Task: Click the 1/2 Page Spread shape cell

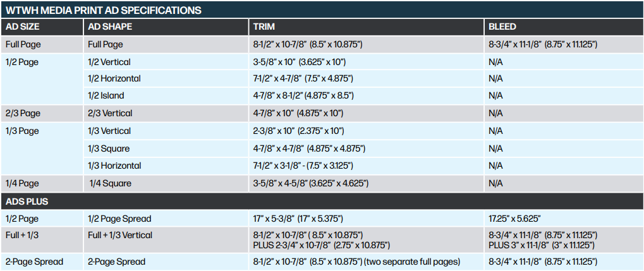Action: [x=119, y=219]
